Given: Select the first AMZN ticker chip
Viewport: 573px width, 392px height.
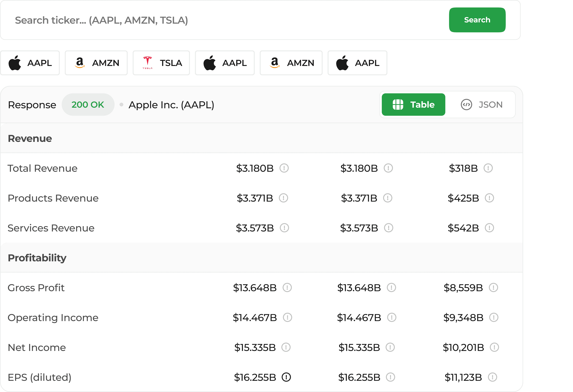Looking at the screenshot, I should (96, 63).
